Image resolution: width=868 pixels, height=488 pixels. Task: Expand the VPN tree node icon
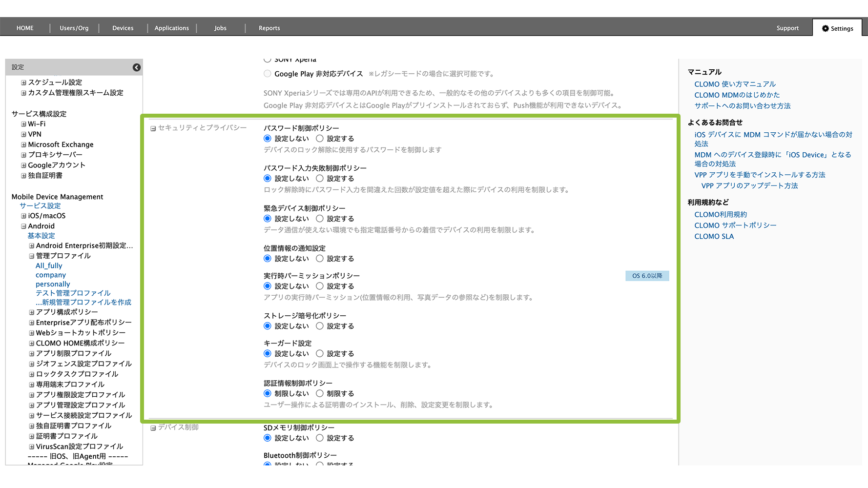pos(23,134)
